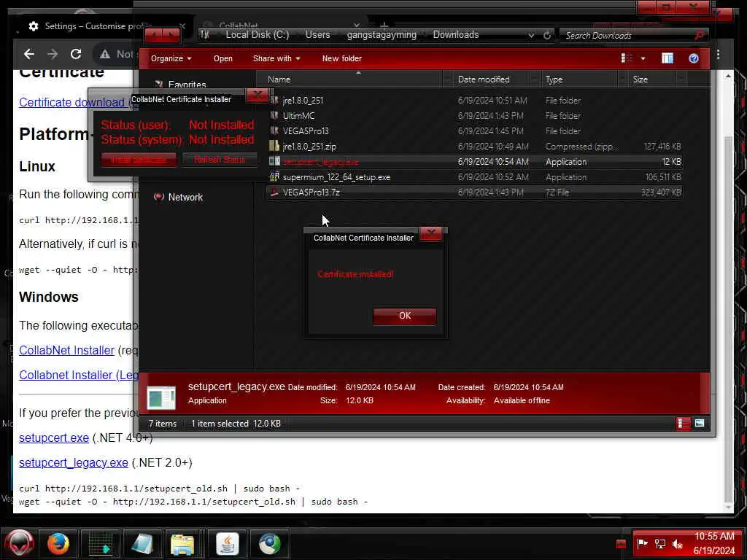Click Local Disk (C:) in address bar
The image size is (747, 560).
(258, 34)
